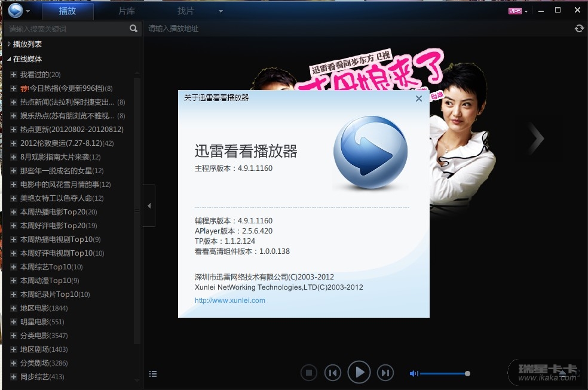Click the search magnifier icon

(133, 29)
